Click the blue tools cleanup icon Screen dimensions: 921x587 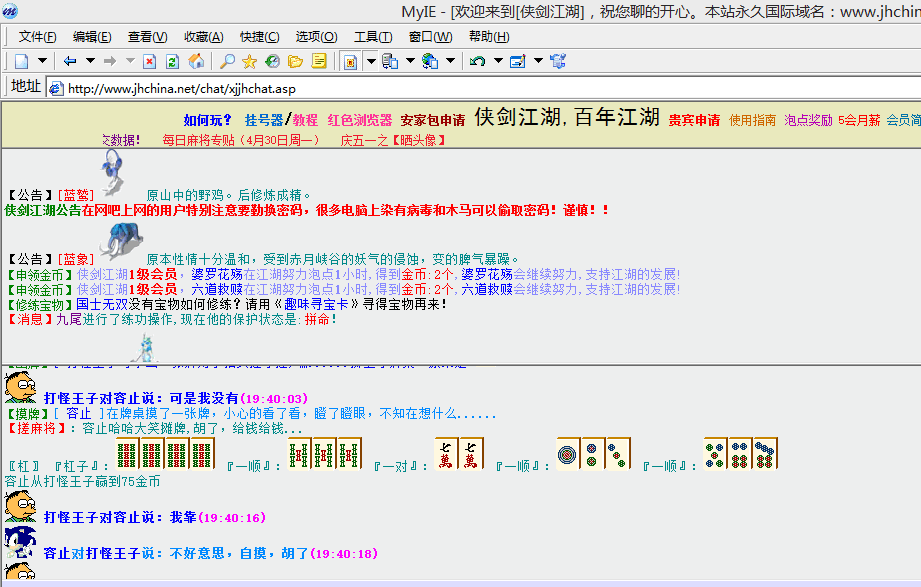coord(558,61)
